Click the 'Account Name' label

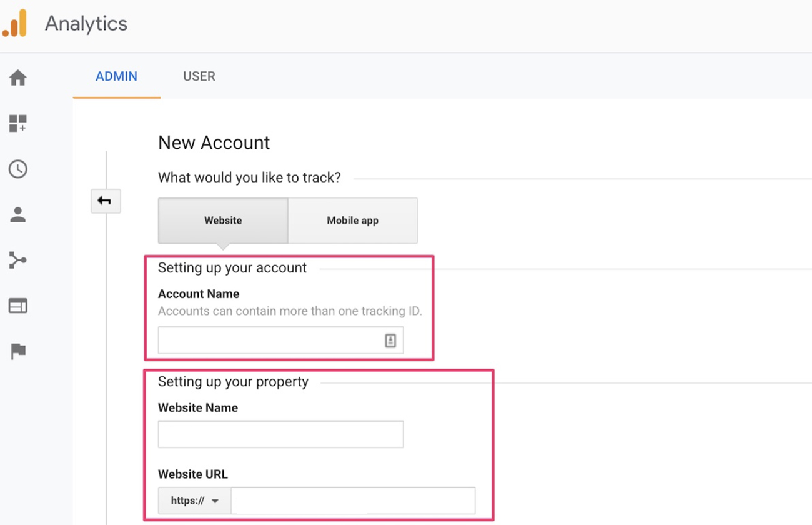click(x=199, y=294)
